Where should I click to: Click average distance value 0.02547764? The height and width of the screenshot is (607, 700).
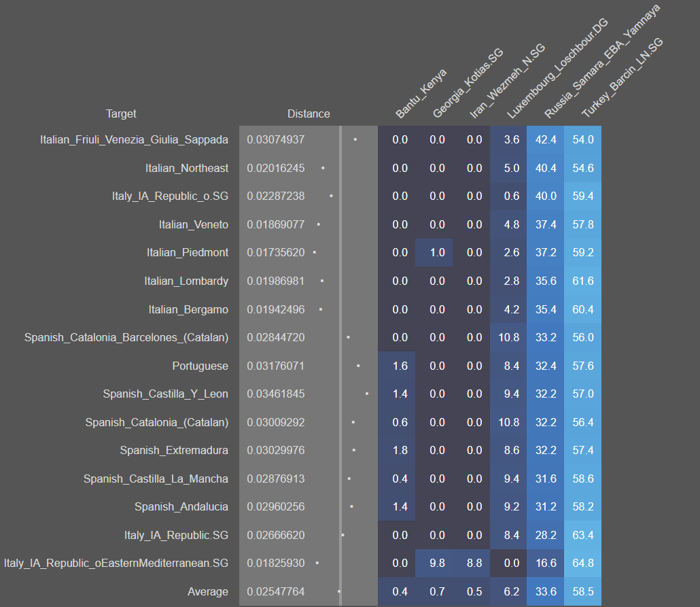coord(275,592)
